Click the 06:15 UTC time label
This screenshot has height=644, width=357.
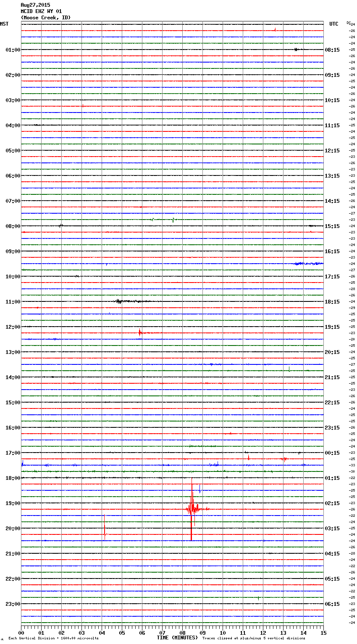(x=332, y=604)
